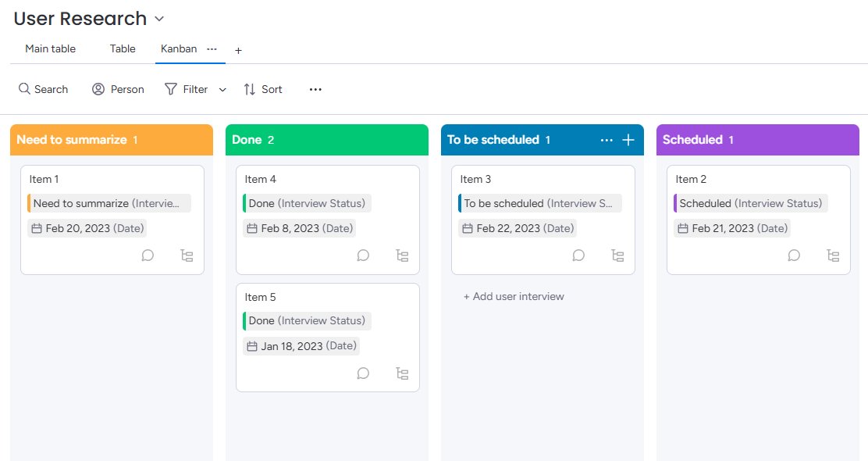Viewport: 868px width, 461px height.
Task: Open the chat bubble on Item 3
Action: [578, 256]
